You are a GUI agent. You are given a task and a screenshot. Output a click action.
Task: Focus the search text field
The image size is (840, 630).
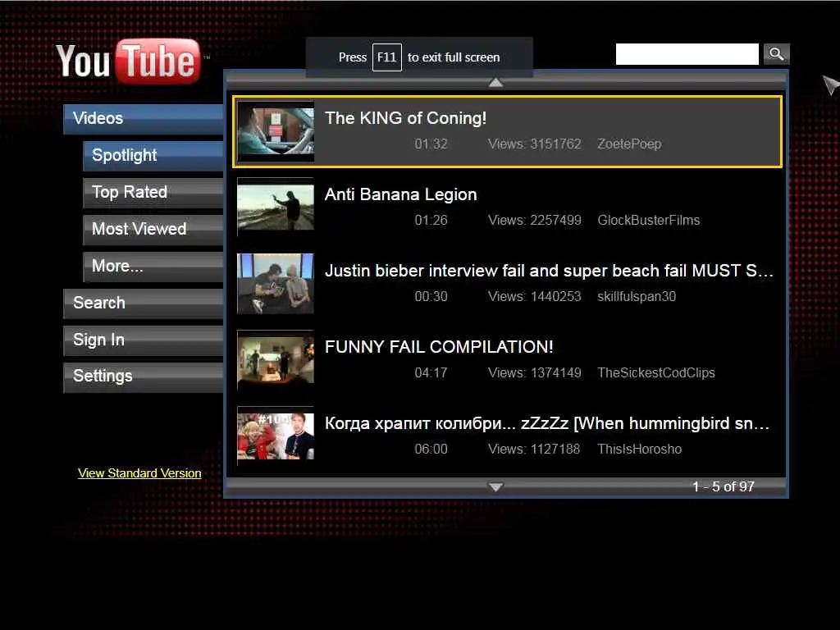click(687, 54)
